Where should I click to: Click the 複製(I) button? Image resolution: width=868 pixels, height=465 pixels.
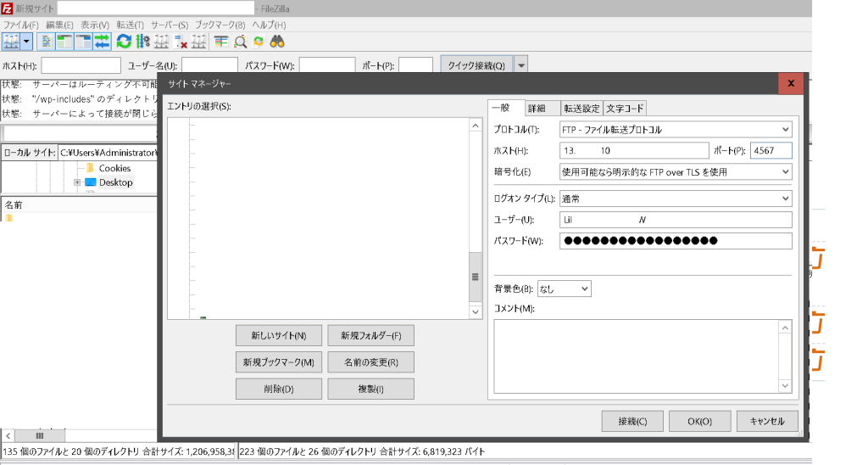click(x=371, y=389)
